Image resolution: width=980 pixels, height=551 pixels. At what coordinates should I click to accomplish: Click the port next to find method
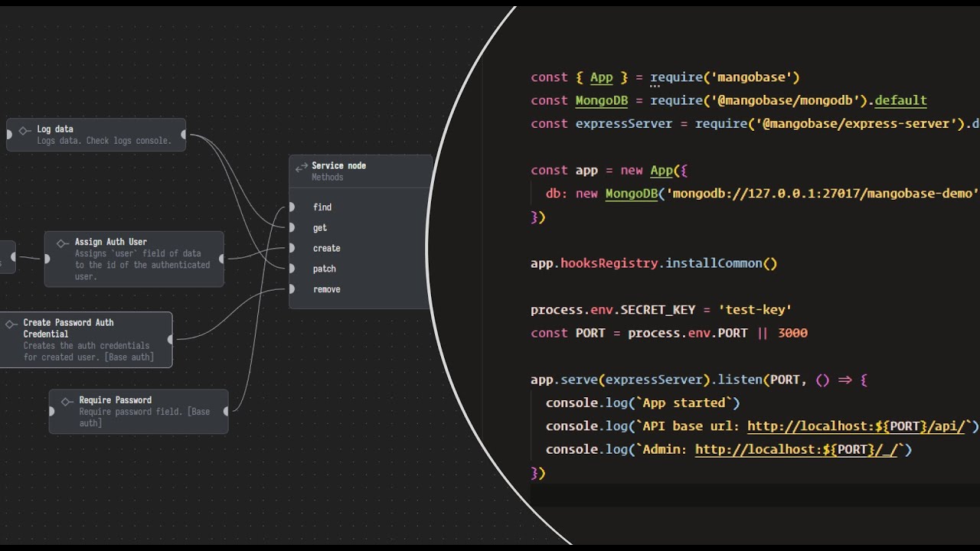[292, 207]
